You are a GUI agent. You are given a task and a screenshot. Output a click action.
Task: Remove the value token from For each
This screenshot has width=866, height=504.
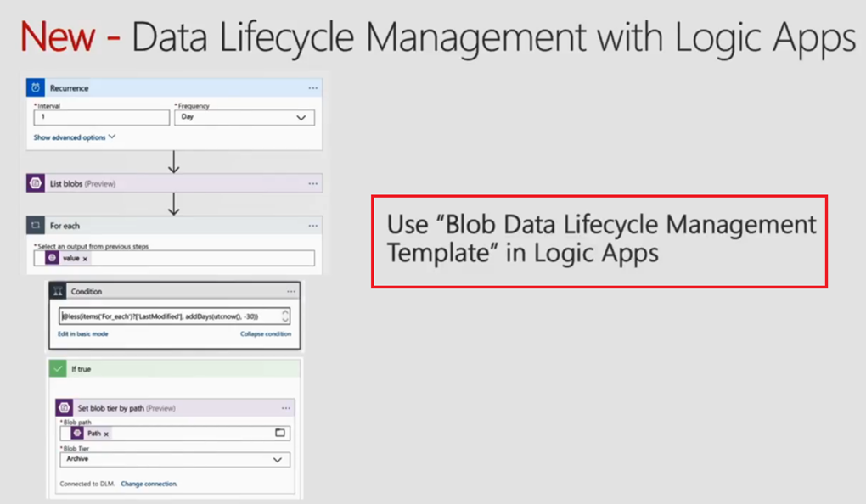85,258
